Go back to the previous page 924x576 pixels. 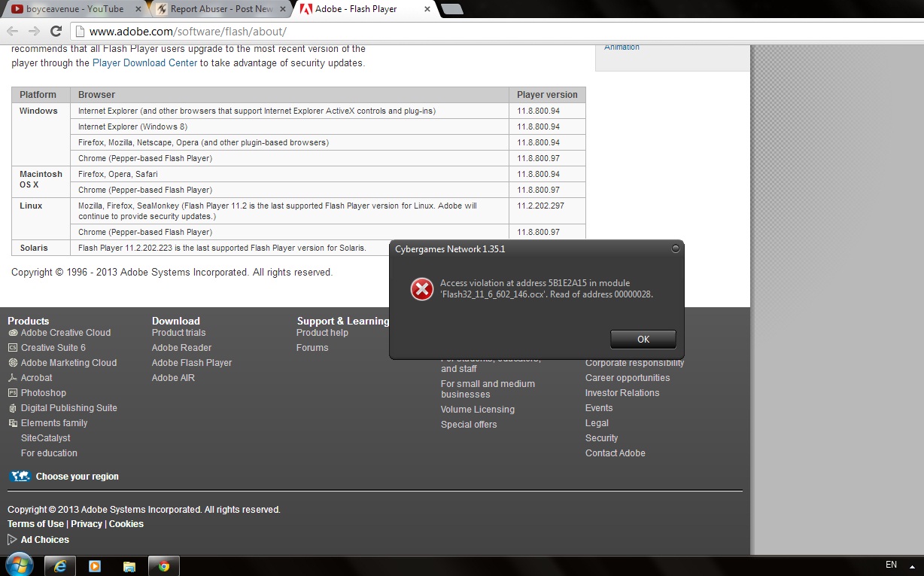pyautogui.click(x=13, y=31)
